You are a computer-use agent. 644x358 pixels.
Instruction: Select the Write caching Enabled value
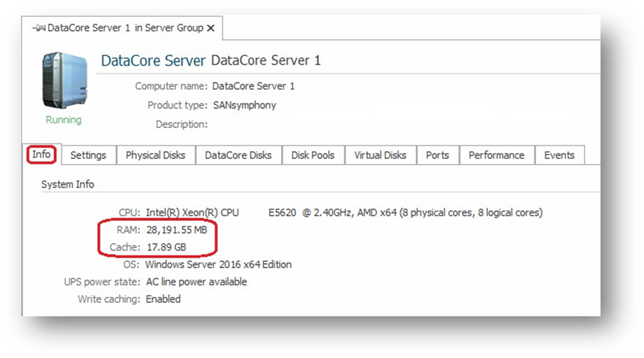tap(163, 299)
